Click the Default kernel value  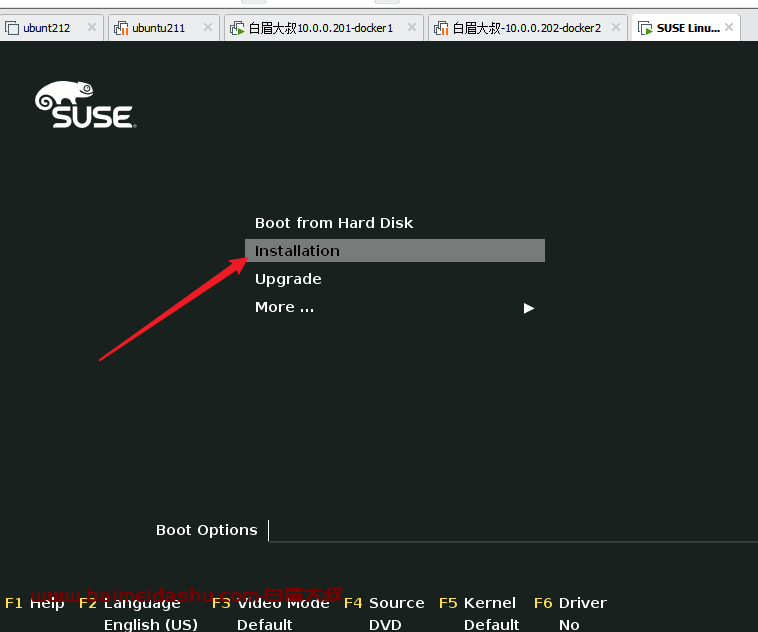pos(492,625)
